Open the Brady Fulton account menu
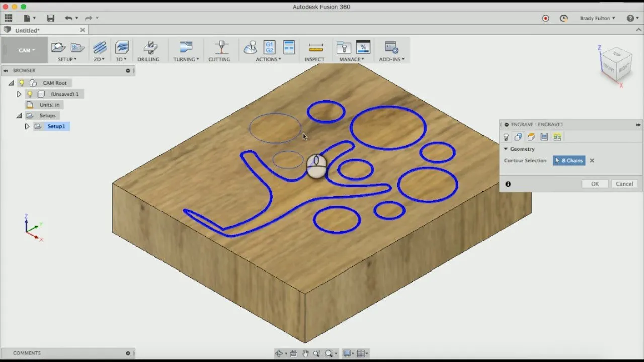 (597, 18)
